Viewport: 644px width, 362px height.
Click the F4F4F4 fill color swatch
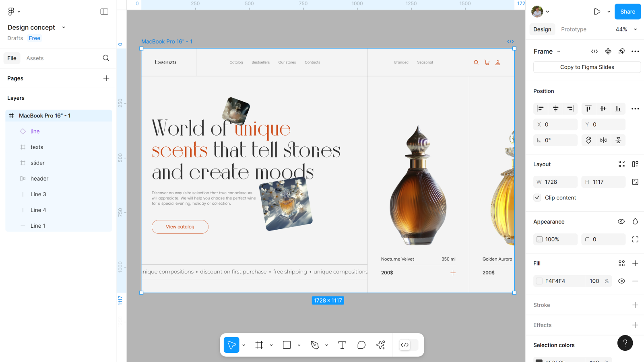coord(539,281)
